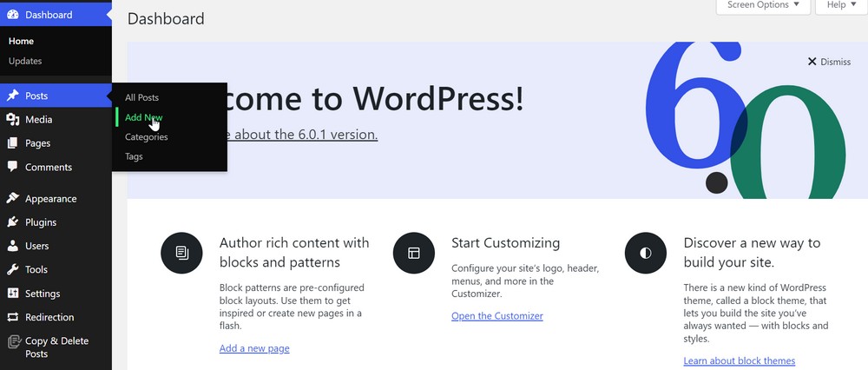Click the Redirection arrows icon

point(13,317)
